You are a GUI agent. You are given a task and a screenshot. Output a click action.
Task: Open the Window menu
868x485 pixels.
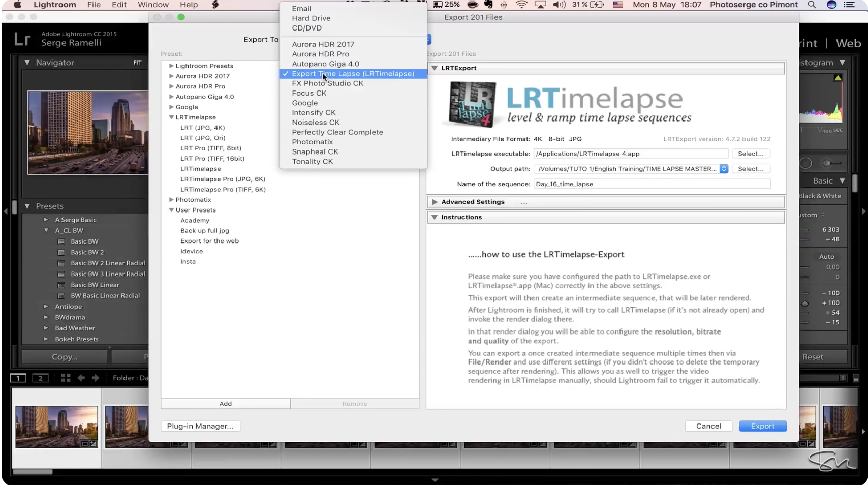(x=152, y=5)
